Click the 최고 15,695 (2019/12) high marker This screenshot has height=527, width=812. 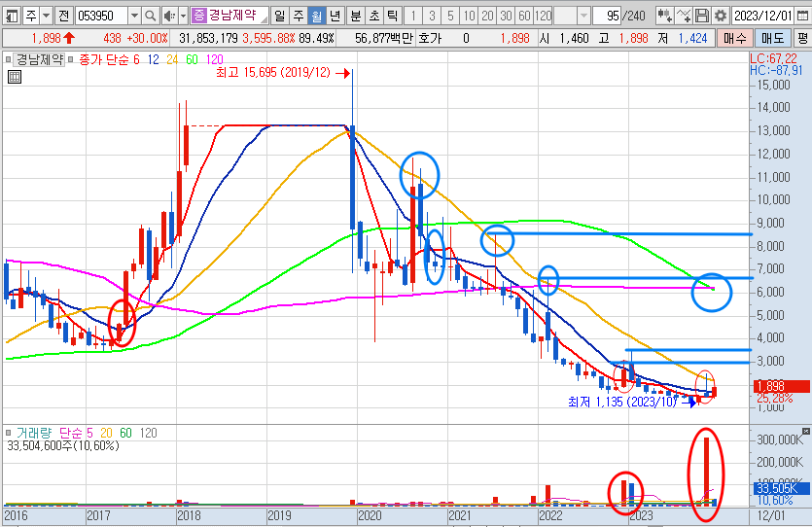point(283,73)
